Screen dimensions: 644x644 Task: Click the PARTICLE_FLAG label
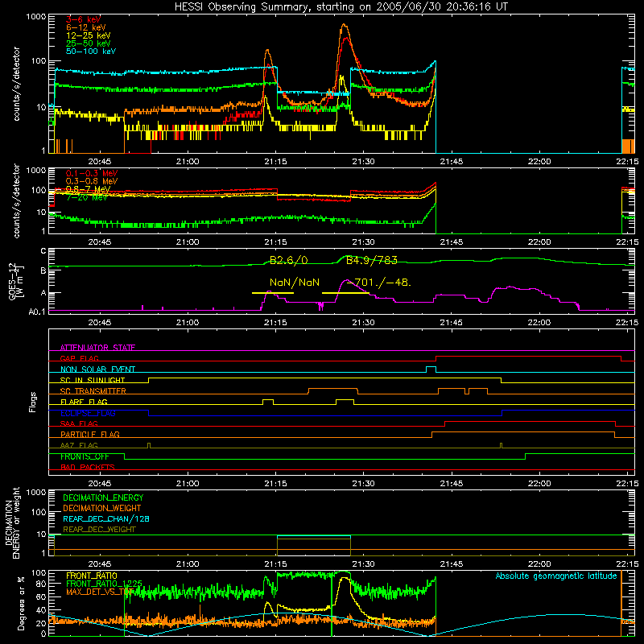[90, 435]
